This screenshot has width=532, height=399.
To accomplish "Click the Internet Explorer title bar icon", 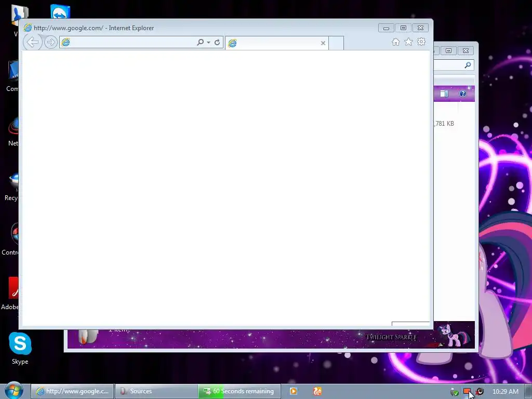I will coord(28,28).
